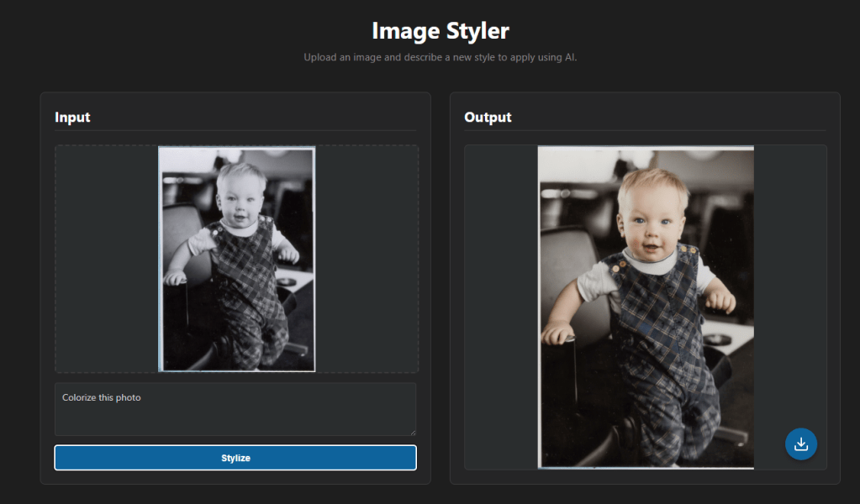Click the plaid overalls in the input photo
The image size is (860, 504).
click(x=244, y=277)
